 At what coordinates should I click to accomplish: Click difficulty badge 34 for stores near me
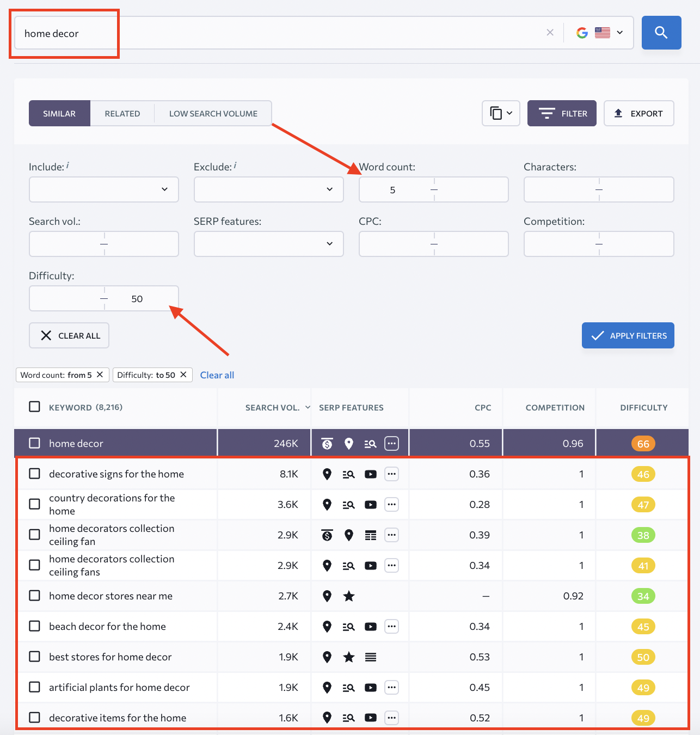click(x=643, y=596)
